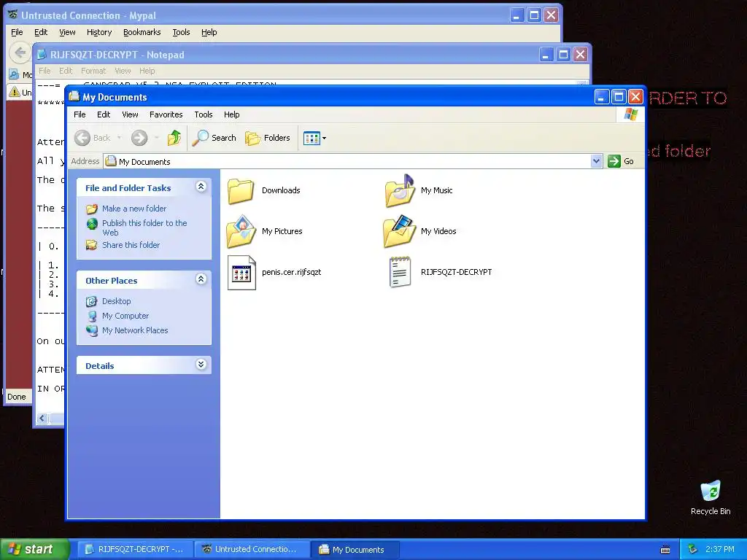Click Make a new folder

[x=134, y=209]
